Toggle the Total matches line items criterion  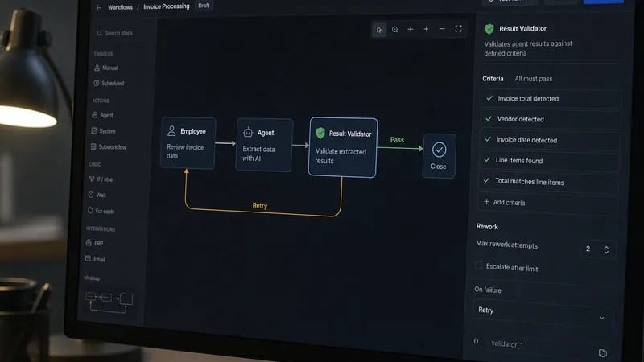click(548, 182)
